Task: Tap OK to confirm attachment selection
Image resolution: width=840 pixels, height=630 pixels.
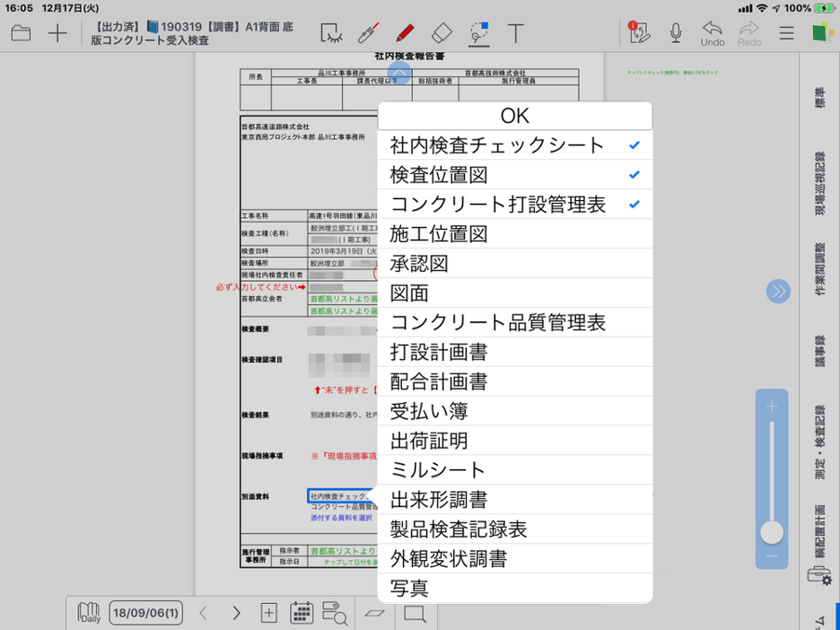Action: point(513,115)
